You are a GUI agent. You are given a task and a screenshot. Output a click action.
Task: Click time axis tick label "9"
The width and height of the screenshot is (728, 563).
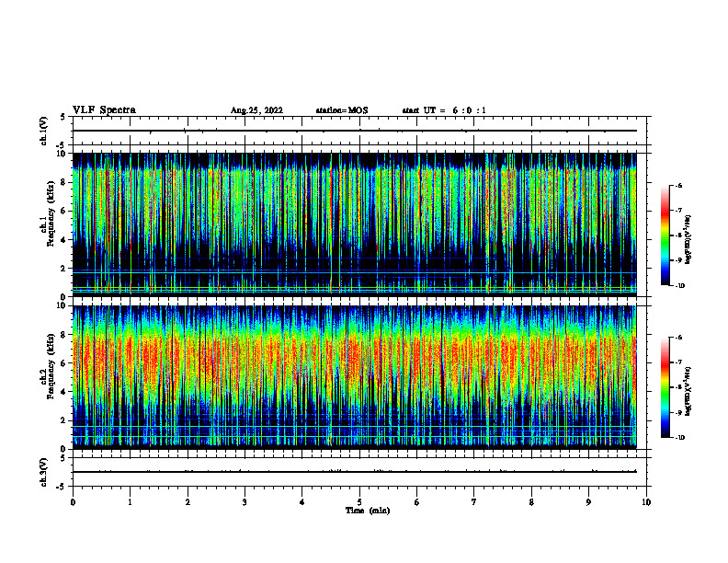(x=588, y=502)
